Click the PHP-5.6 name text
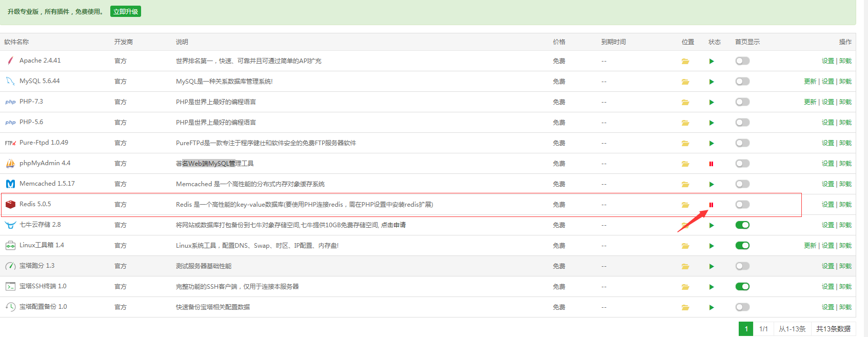 click(31, 122)
